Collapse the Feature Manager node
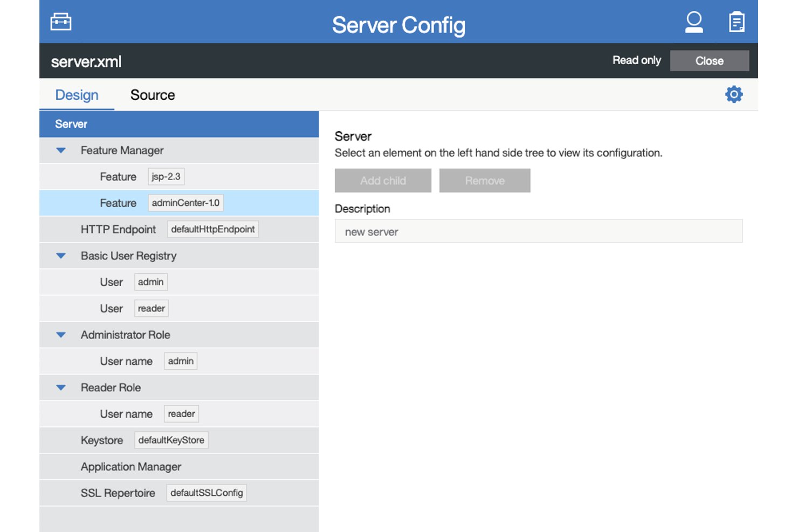Screen dimensions: 798x532 point(61,150)
